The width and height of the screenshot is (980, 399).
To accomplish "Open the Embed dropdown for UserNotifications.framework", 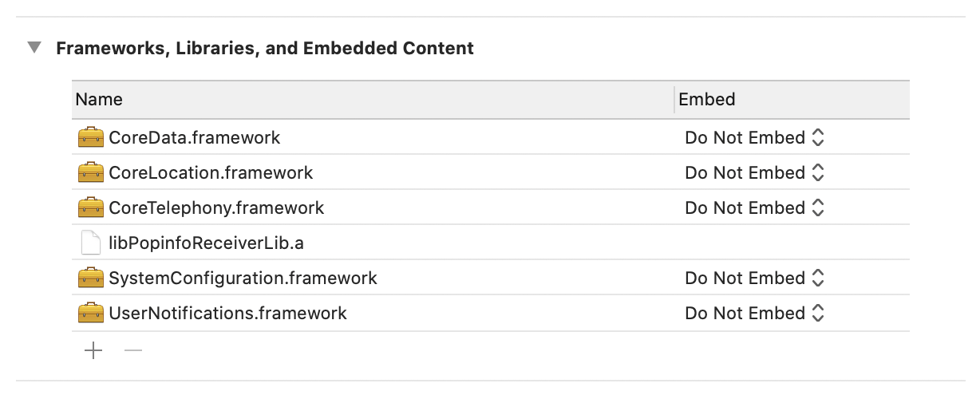I will tap(753, 313).
